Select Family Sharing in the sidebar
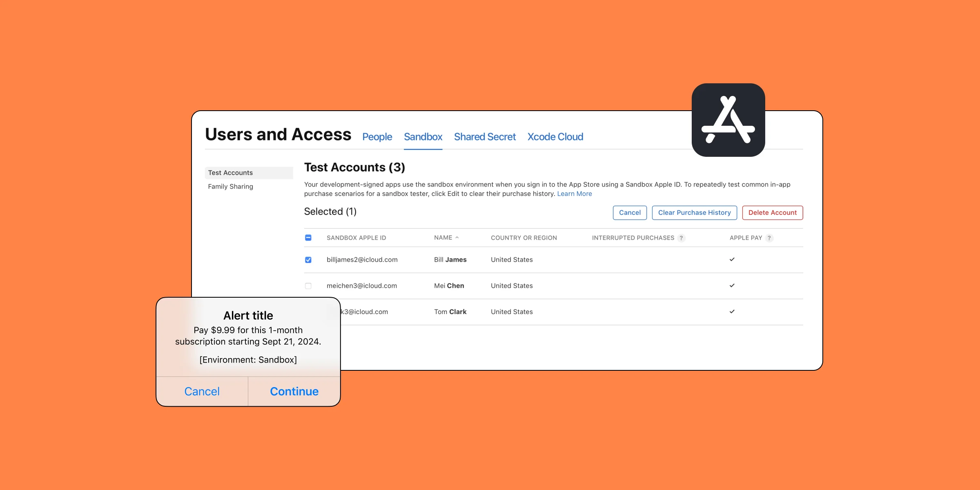980x490 pixels. [230, 186]
